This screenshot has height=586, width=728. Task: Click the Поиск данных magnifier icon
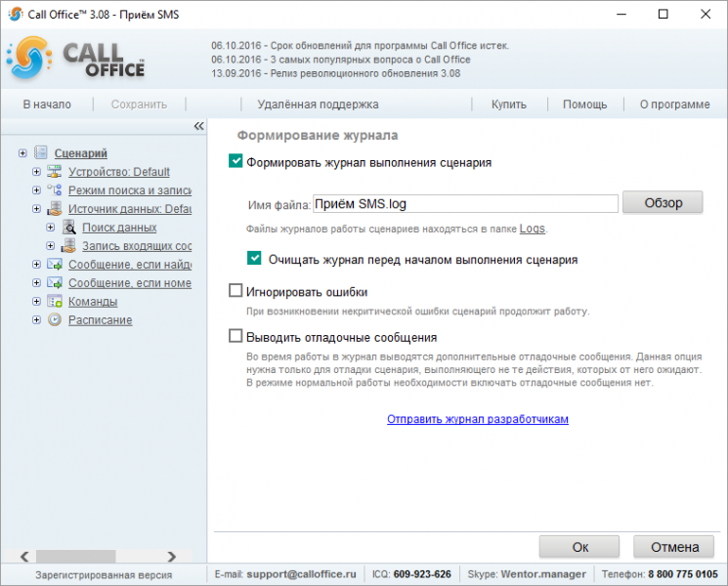click(68, 227)
